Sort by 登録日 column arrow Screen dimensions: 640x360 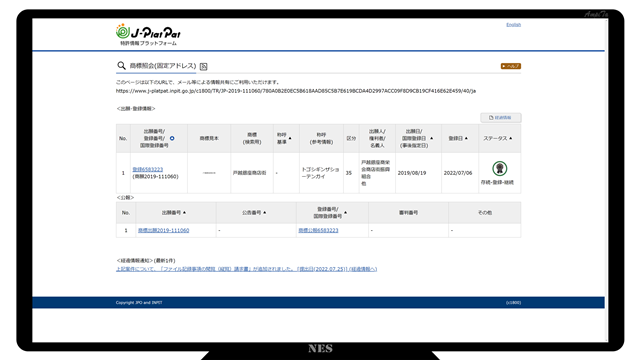pos(466,138)
